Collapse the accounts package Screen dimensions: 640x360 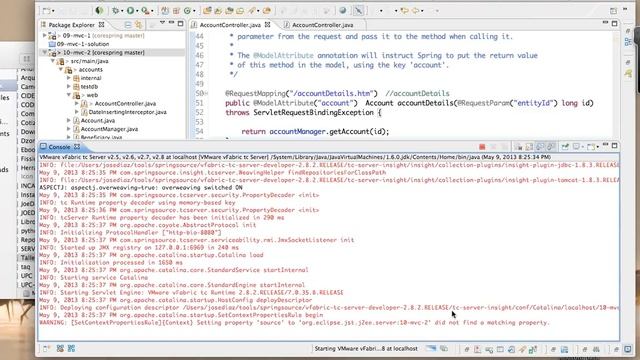tap(61, 70)
